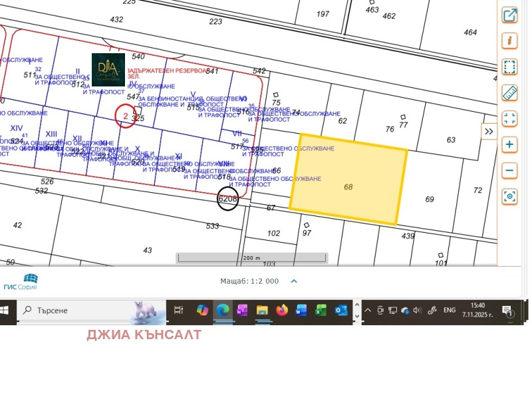The width and height of the screenshot is (532, 399).
Task: Collapse the Мащаб scale chevron
Action: [294, 281]
